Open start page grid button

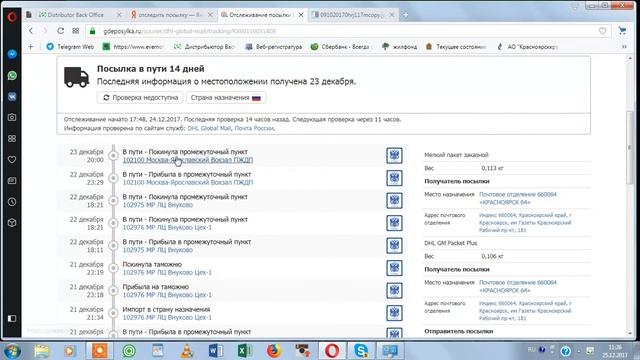click(x=76, y=31)
